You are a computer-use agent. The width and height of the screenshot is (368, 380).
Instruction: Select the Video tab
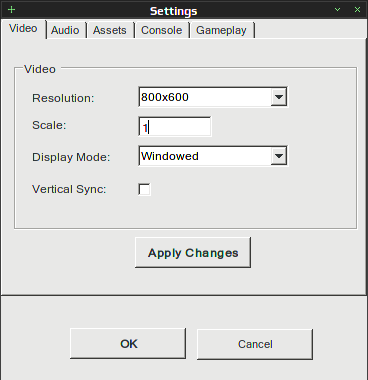(23, 29)
